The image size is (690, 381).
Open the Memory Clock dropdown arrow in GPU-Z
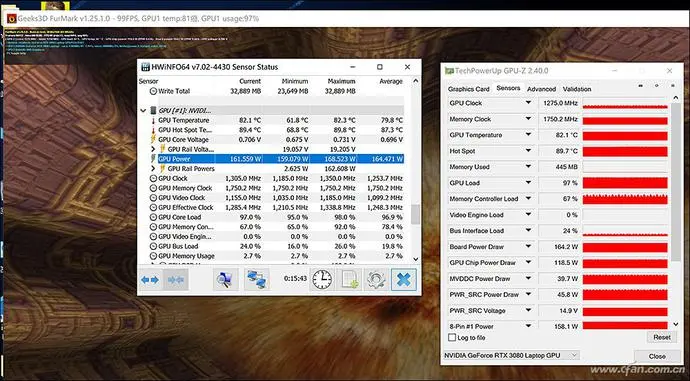click(x=528, y=119)
